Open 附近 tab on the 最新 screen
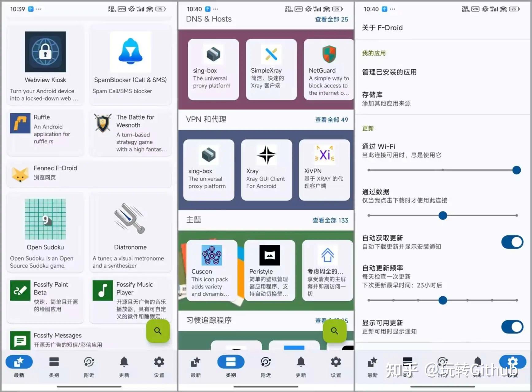 click(x=89, y=366)
